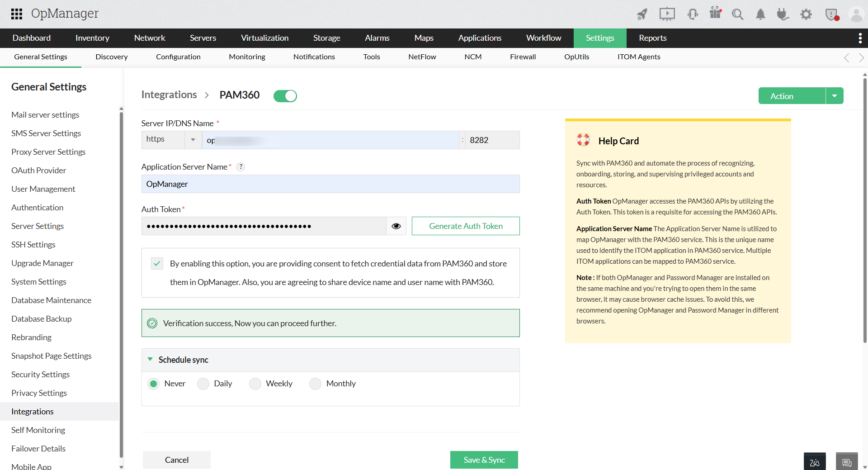Open the apps grid launcher icon
The height and width of the screenshot is (470, 868).
click(17, 14)
